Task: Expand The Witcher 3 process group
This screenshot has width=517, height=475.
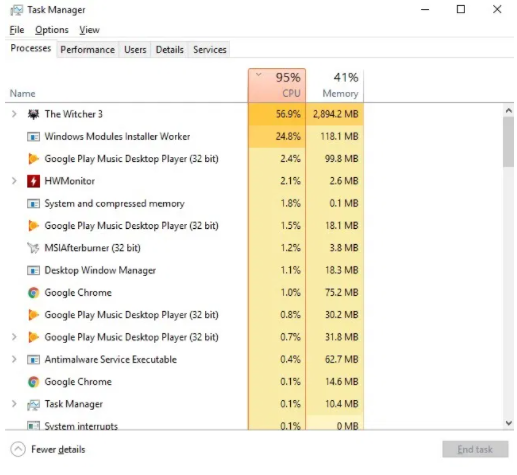Action: point(14,114)
